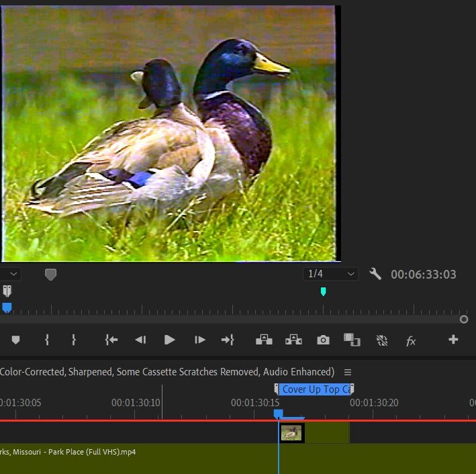Image resolution: width=476 pixels, height=474 pixels.
Task: Mark Out point button
Action: (x=74, y=340)
